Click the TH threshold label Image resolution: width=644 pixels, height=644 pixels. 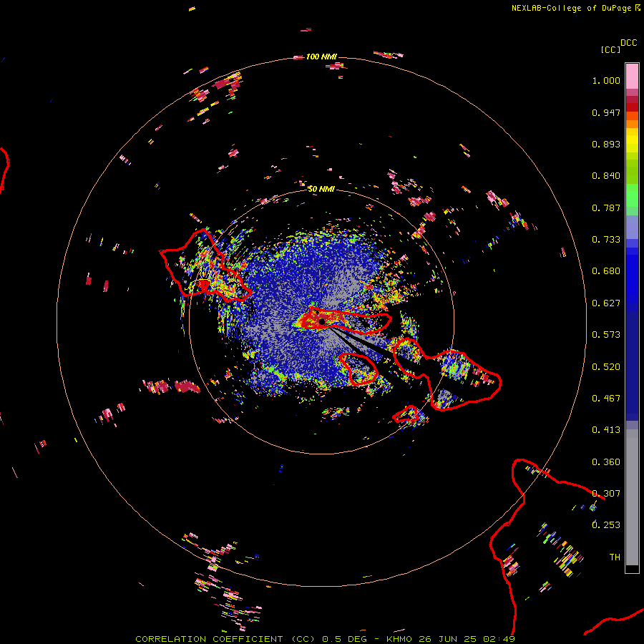(x=615, y=557)
